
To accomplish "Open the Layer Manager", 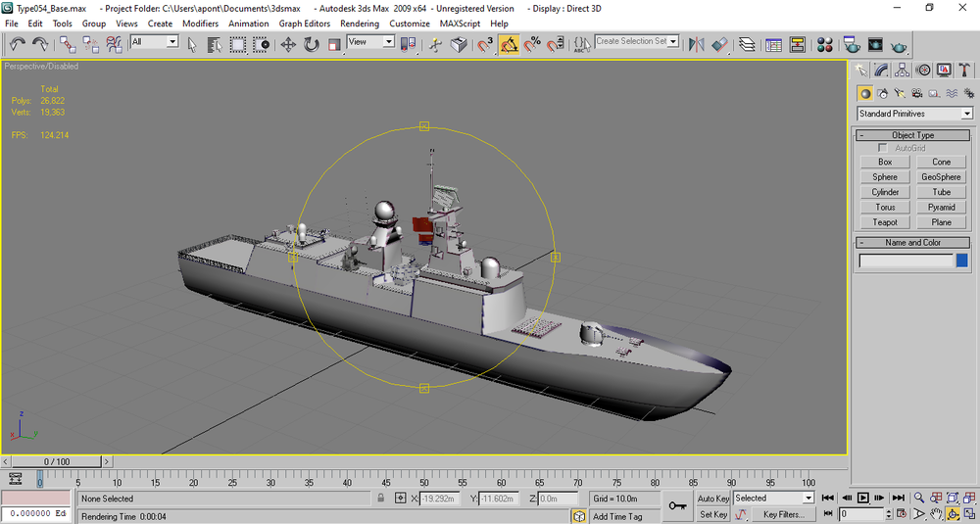I will (747, 44).
